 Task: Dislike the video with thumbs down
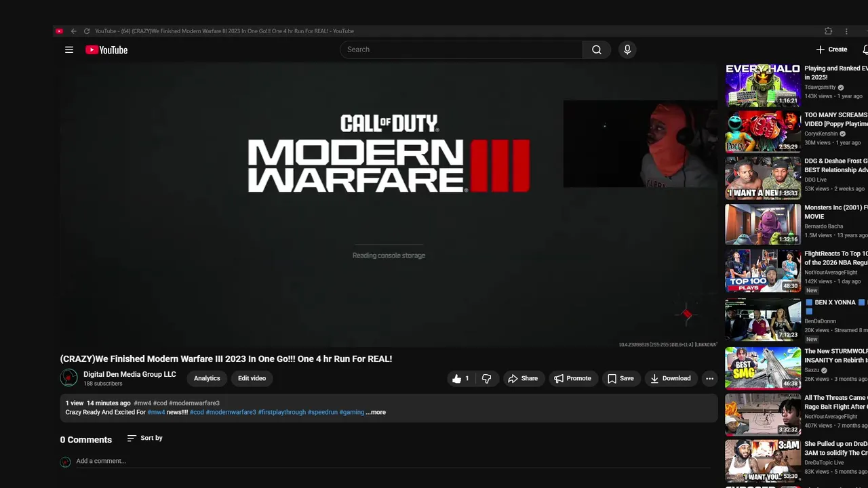pyautogui.click(x=486, y=379)
